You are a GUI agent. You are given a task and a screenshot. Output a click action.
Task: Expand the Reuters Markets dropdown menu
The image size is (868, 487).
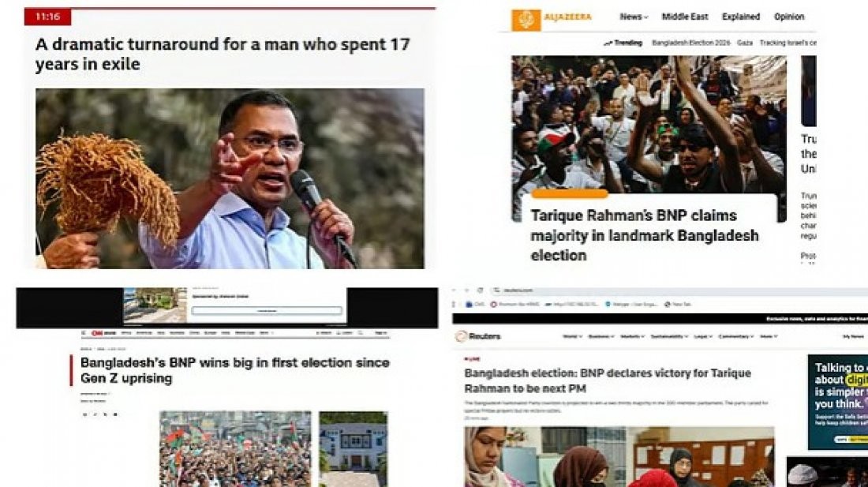(x=632, y=336)
